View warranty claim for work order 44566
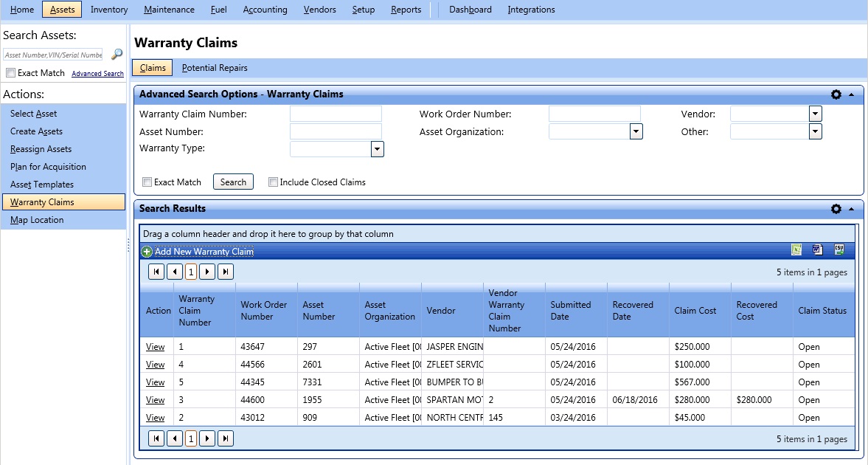Screen dimensions: 868x465 click(155, 365)
